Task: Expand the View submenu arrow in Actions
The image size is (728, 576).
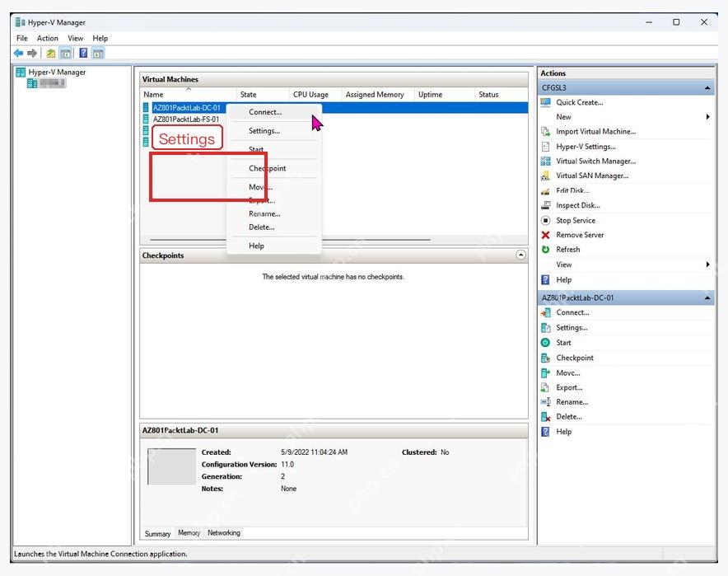Action: point(707,265)
